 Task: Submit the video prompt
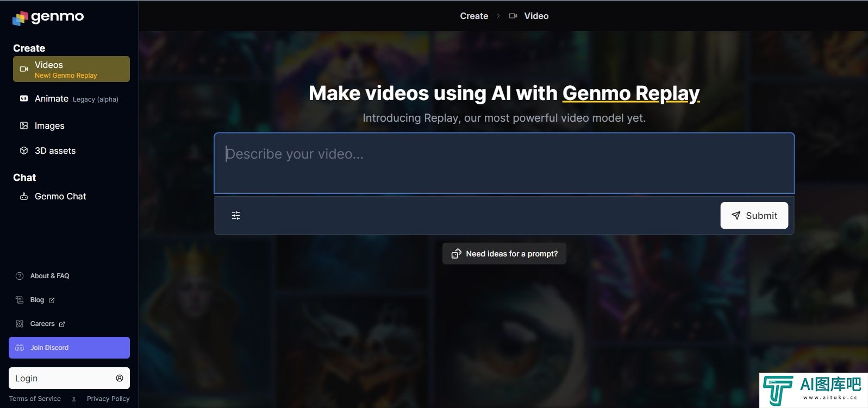[754, 216]
